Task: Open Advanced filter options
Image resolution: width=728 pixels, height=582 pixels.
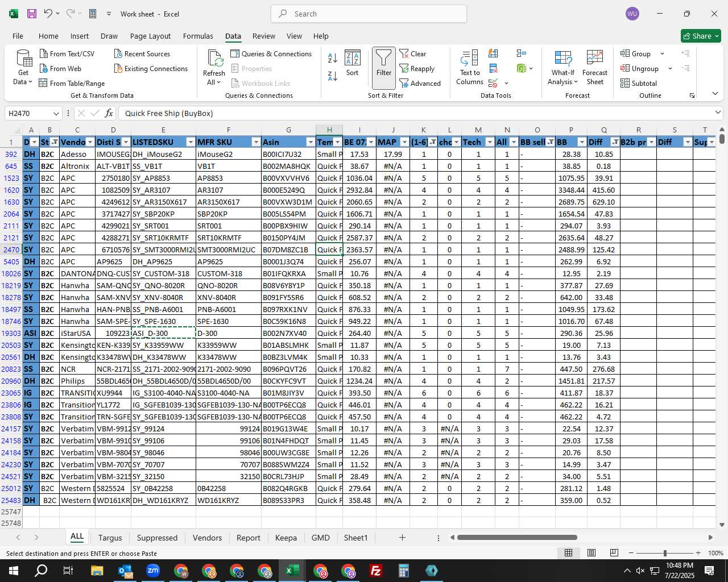Action: coord(420,83)
